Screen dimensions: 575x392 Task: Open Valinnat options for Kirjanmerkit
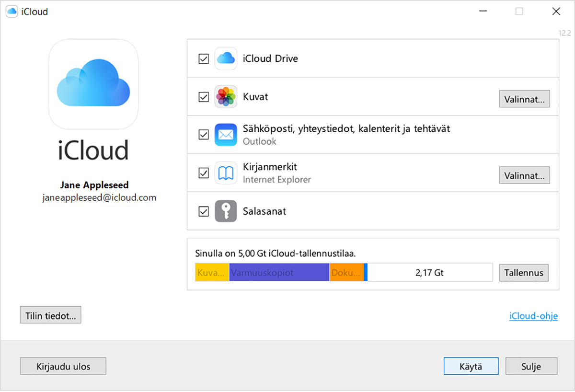pos(524,175)
